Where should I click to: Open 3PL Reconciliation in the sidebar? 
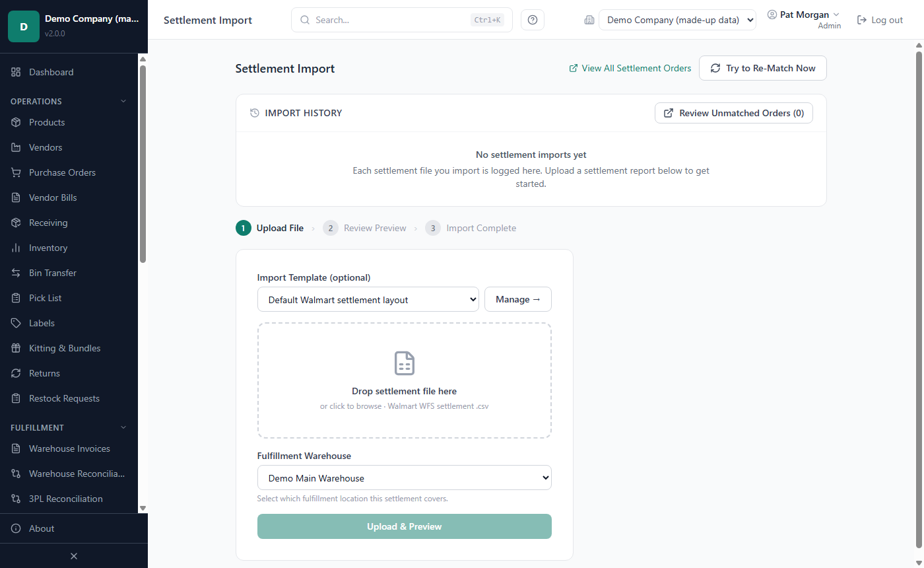coord(69,499)
